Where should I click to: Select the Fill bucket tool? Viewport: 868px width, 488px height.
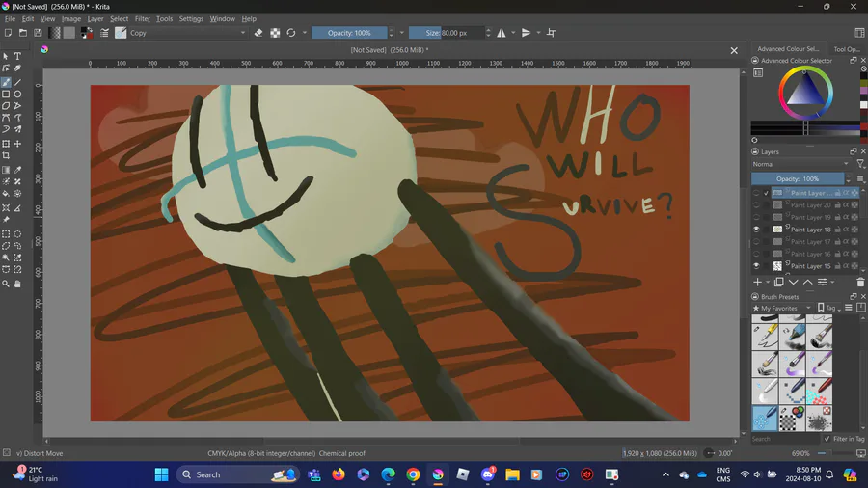coord(6,194)
